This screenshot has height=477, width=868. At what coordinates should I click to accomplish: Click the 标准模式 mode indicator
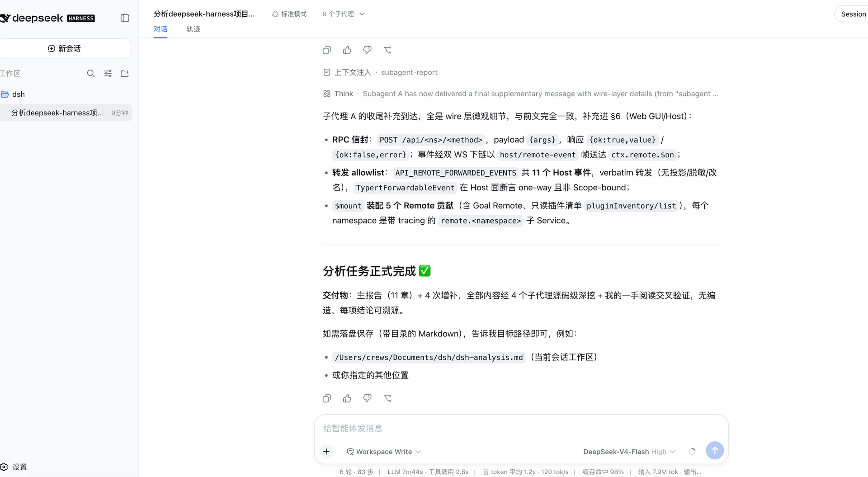click(x=289, y=14)
